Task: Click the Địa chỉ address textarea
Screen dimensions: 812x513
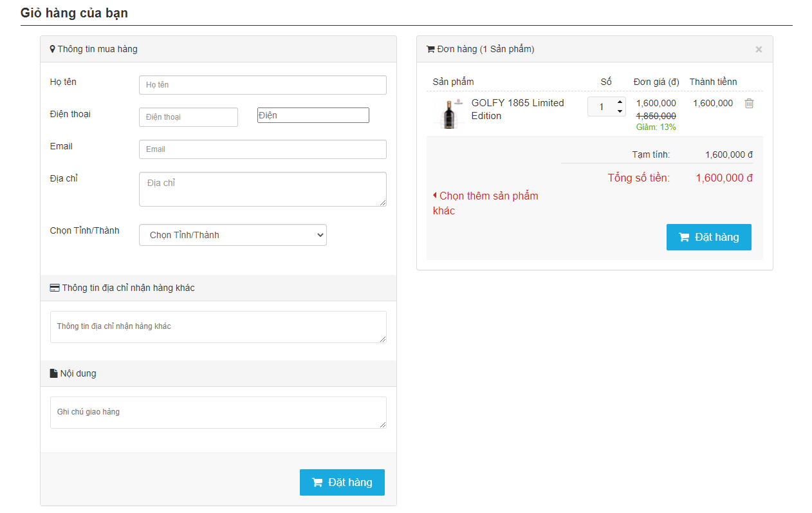Action: point(263,189)
